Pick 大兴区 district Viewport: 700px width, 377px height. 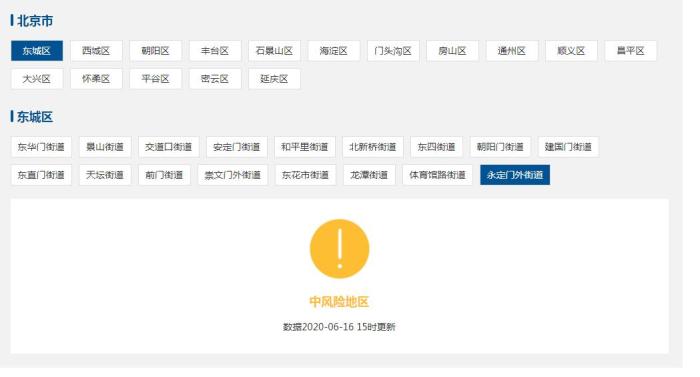pos(37,79)
